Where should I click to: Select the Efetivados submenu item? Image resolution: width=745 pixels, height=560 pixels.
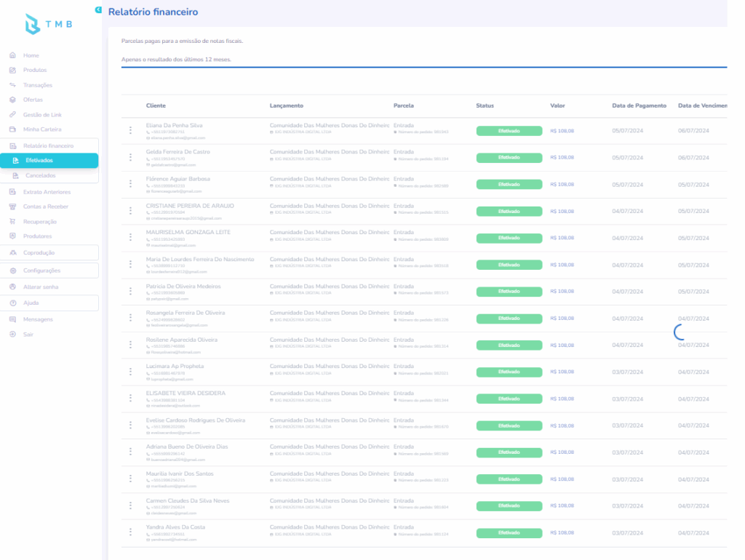49,161
